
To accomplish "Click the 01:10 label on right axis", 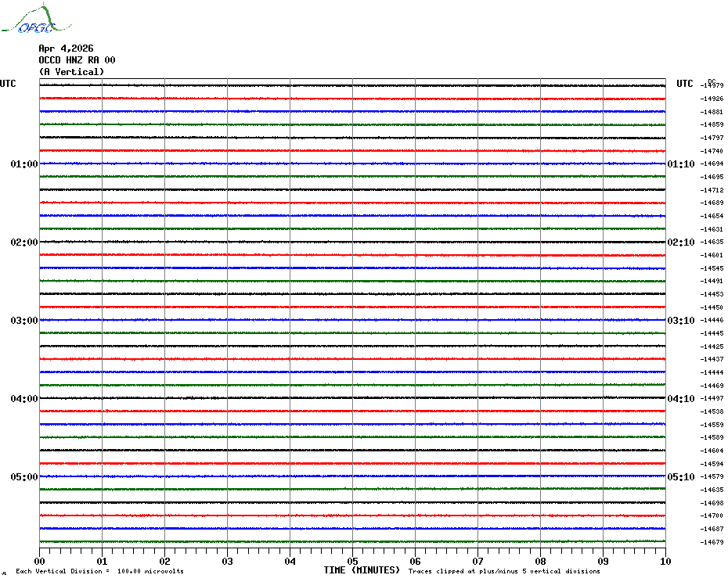I will point(680,164).
